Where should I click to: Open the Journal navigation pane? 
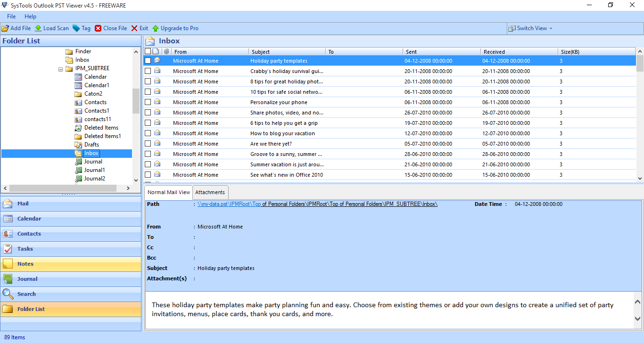click(x=71, y=279)
